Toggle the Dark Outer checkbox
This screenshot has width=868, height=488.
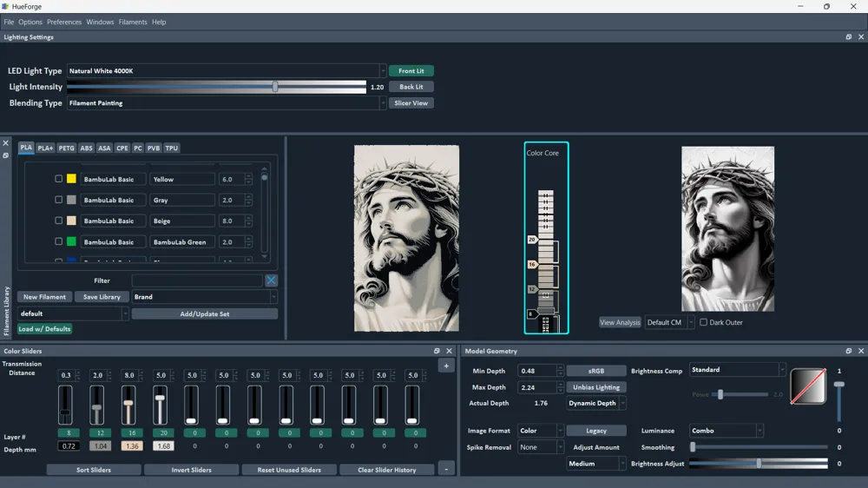pos(704,322)
